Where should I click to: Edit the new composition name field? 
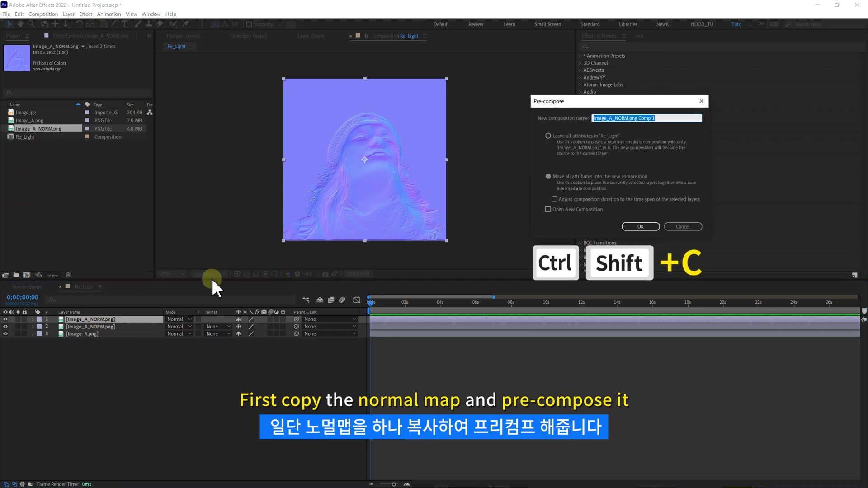(646, 118)
